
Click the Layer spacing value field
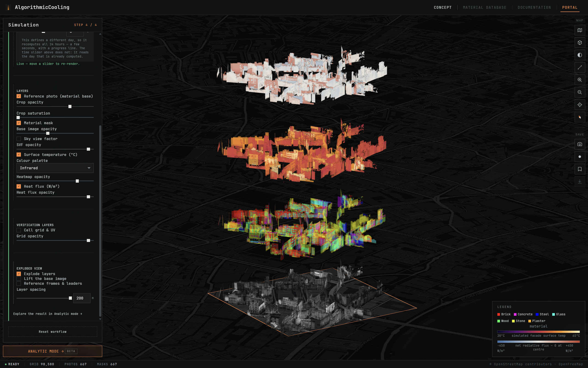pos(82,298)
